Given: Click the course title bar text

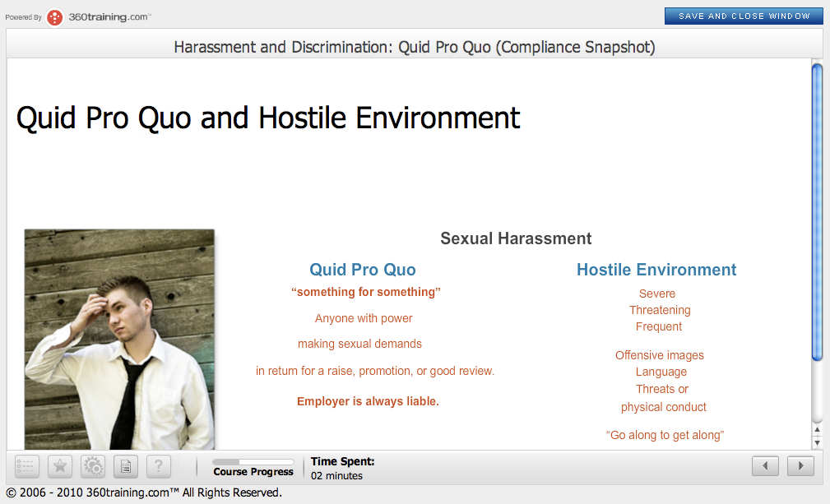Looking at the screenshot, I should [415, 47].
